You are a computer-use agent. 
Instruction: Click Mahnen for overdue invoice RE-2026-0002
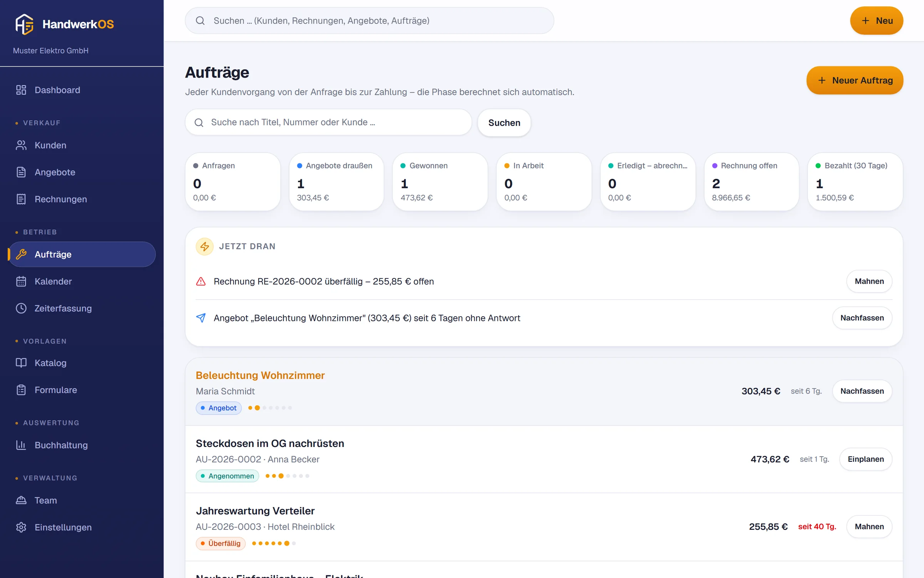pyautogui.click(x=869, y=281)
